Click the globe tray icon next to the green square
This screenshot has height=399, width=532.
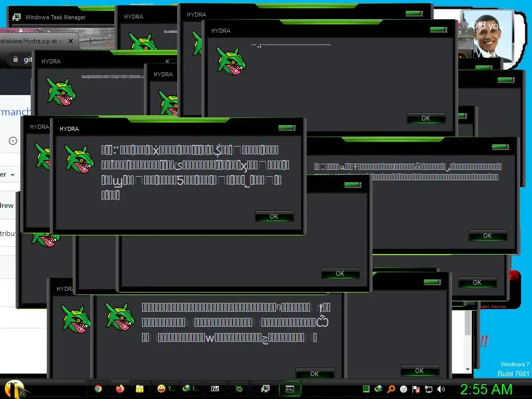379,389
